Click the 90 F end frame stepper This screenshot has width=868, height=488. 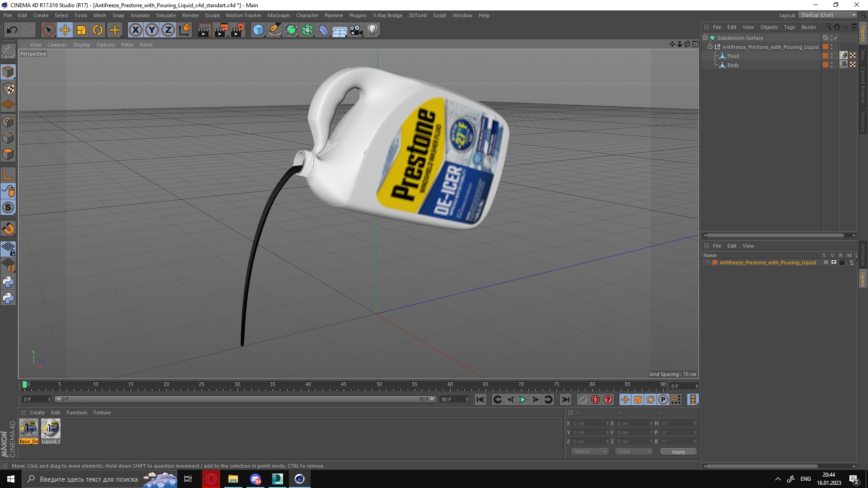[467, 399]
